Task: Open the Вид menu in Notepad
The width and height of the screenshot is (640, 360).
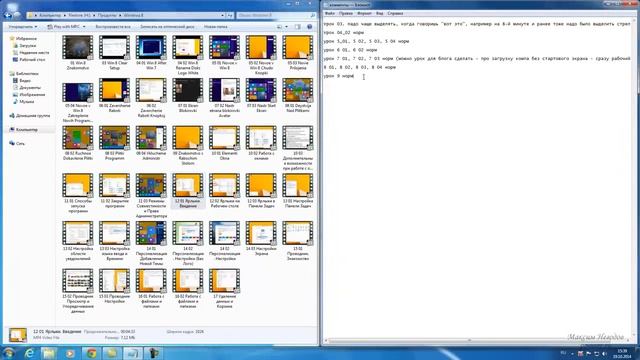Action: click(x=380, y=13)
